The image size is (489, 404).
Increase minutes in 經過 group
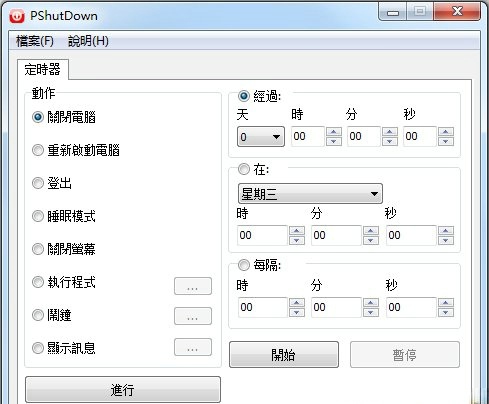click(x=390, y=131)
